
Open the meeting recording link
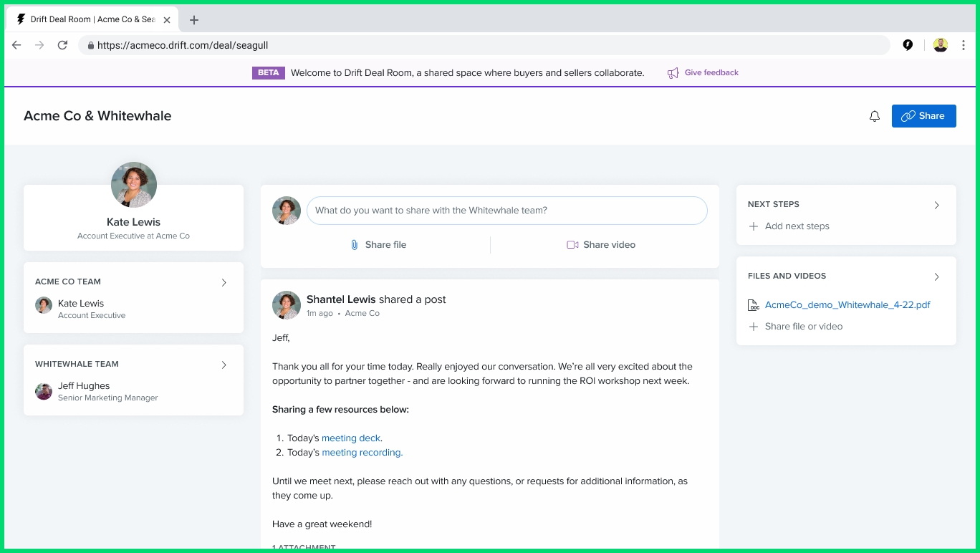coord(362,453)
